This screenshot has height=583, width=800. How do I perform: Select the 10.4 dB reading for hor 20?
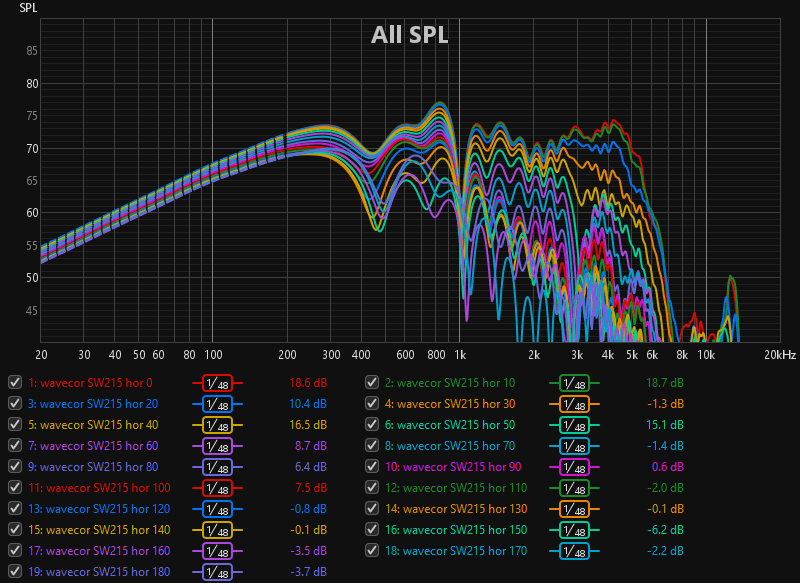tap(308, 403)
